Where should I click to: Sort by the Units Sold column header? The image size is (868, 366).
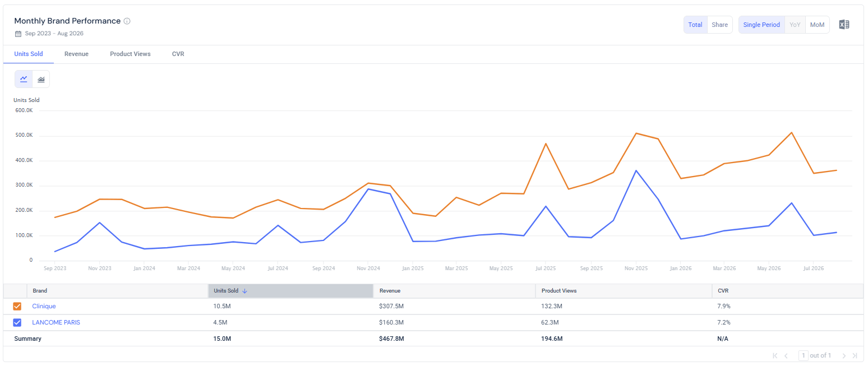click(x=290, y=291)
